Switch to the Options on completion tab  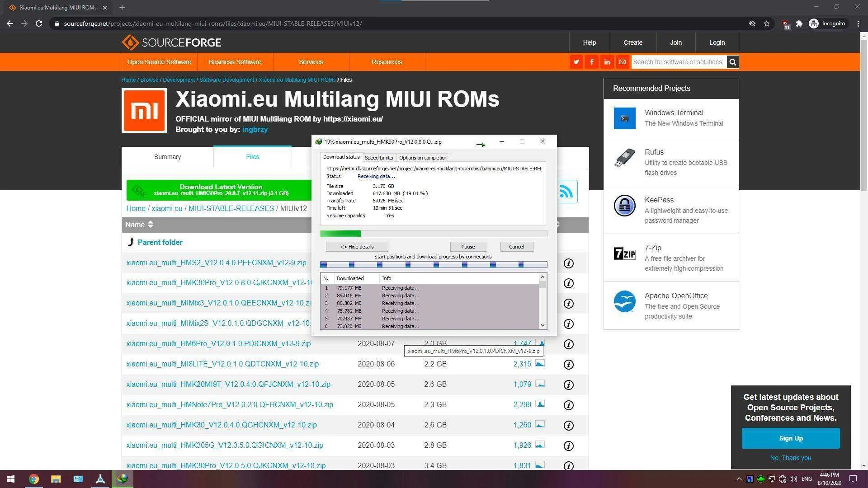pyautogui.click(x=423, y=158)
